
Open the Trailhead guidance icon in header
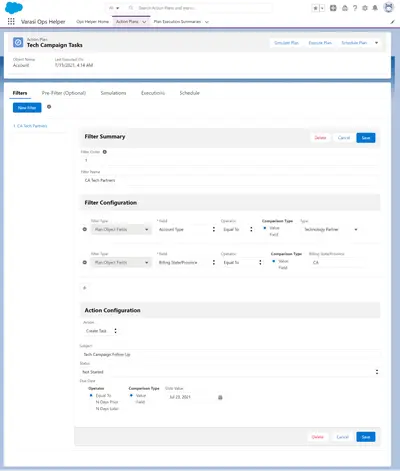[x=345, y=8]
